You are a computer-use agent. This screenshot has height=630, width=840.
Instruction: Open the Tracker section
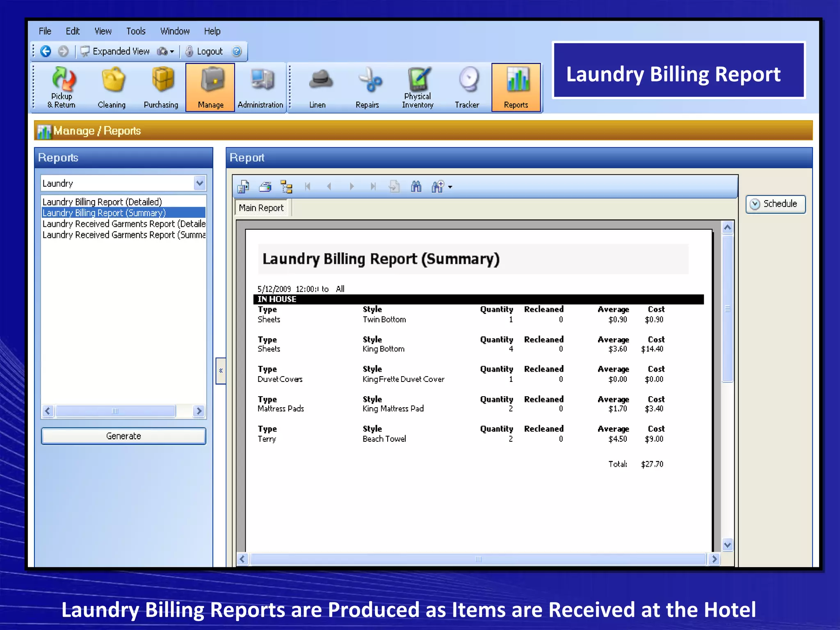coord(467,87)
